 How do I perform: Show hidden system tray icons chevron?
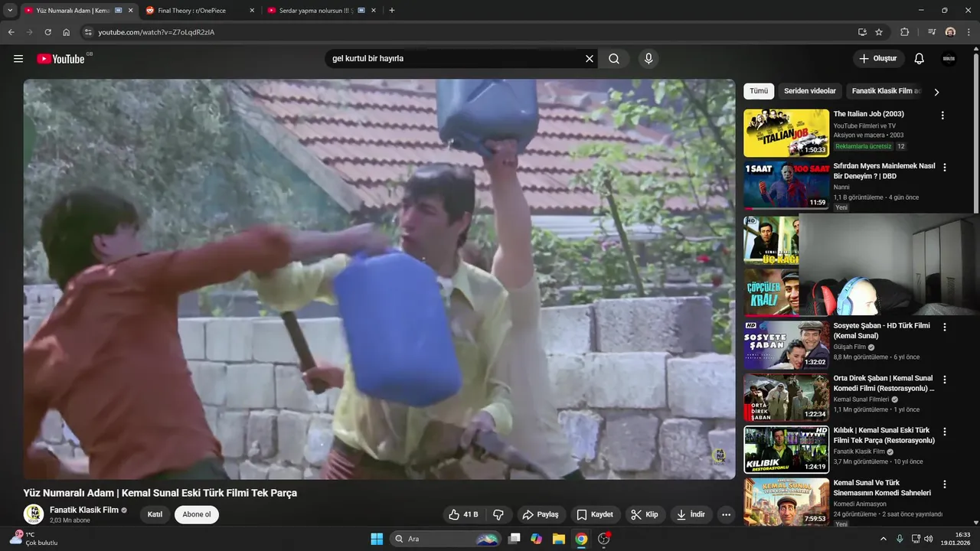tap(884, 539)
